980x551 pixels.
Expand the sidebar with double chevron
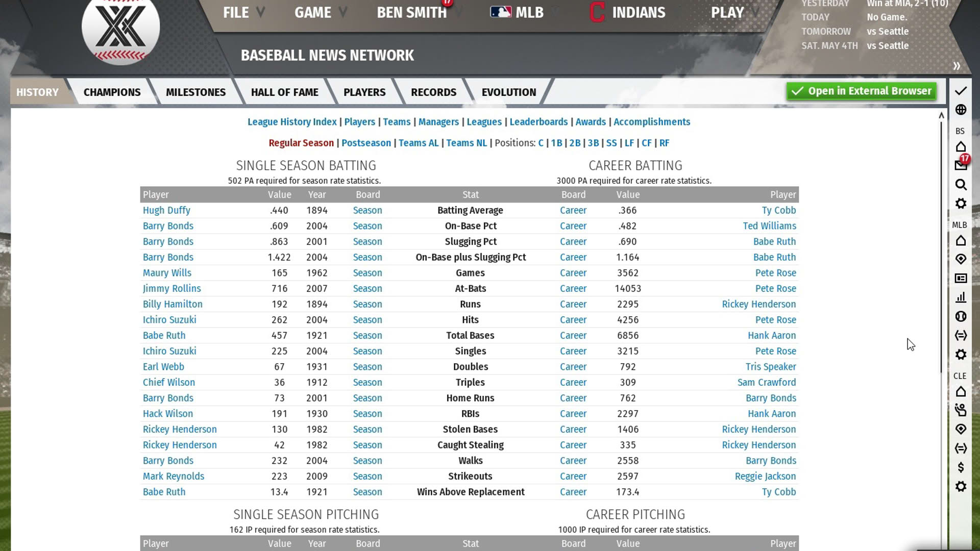click(x=957, y=66)
